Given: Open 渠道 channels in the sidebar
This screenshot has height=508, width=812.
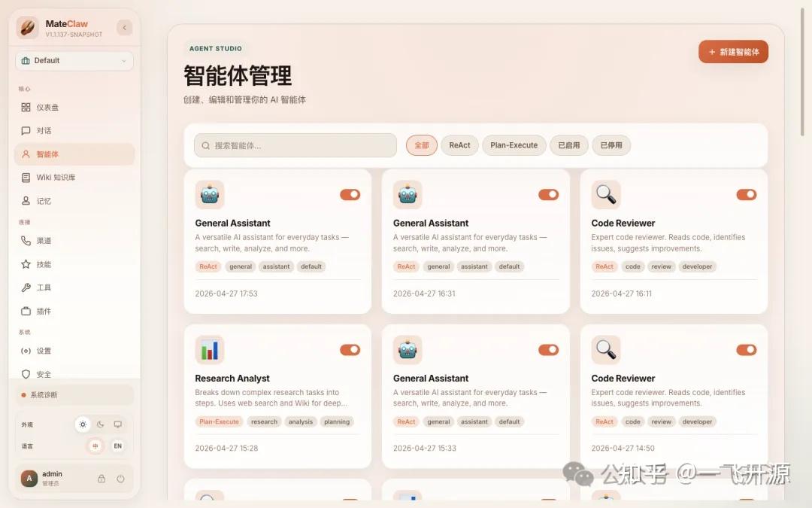Looking at the screenshot, I should pos(74,241).
